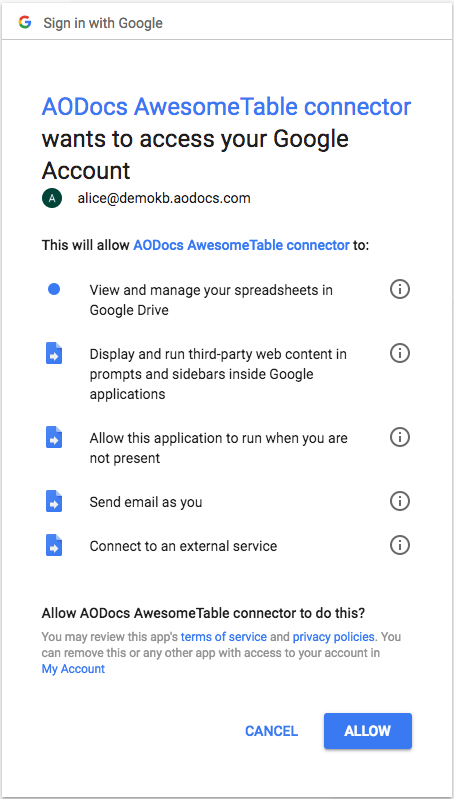Click script icon beside Connect to external service

click(54, 545)
